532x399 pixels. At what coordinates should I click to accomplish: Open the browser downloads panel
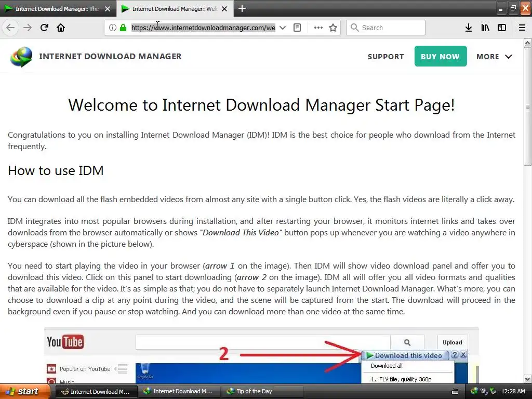click(x=469, y=28)
